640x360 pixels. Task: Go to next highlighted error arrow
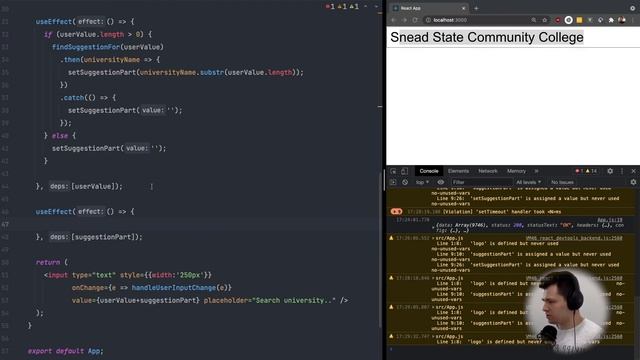(376, 7)
